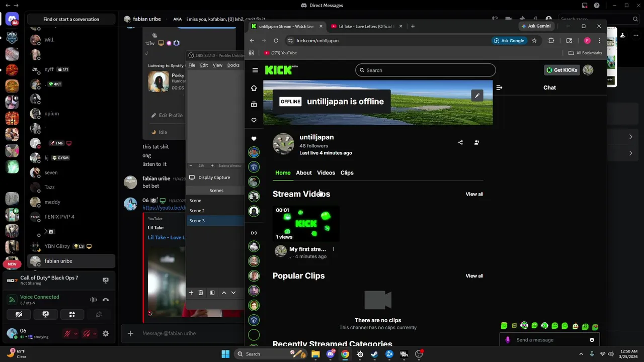Click the follow user icon beside share
The height and width of the screenshot is (362, 644).
[476, 143]
